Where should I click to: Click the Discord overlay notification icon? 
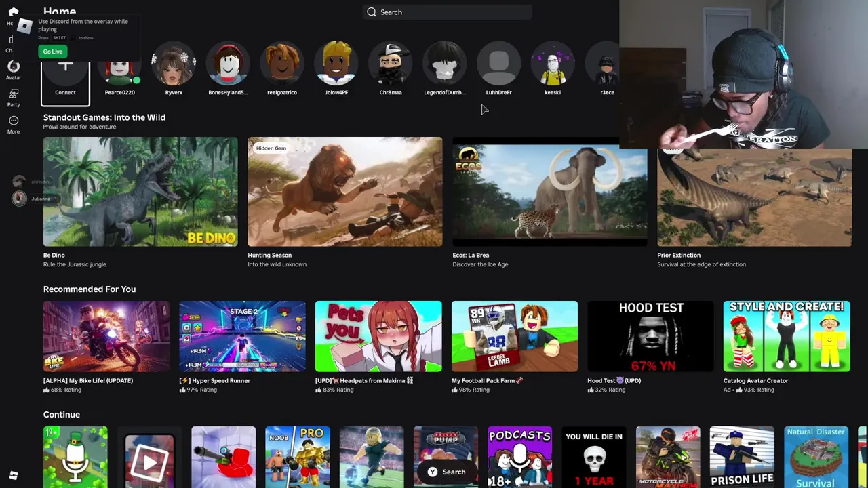click(x=24, y=26)
